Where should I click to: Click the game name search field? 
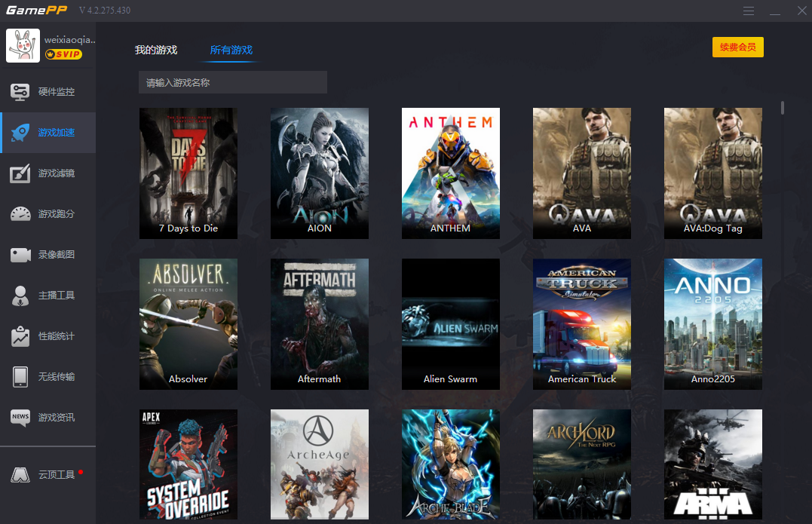232,82
